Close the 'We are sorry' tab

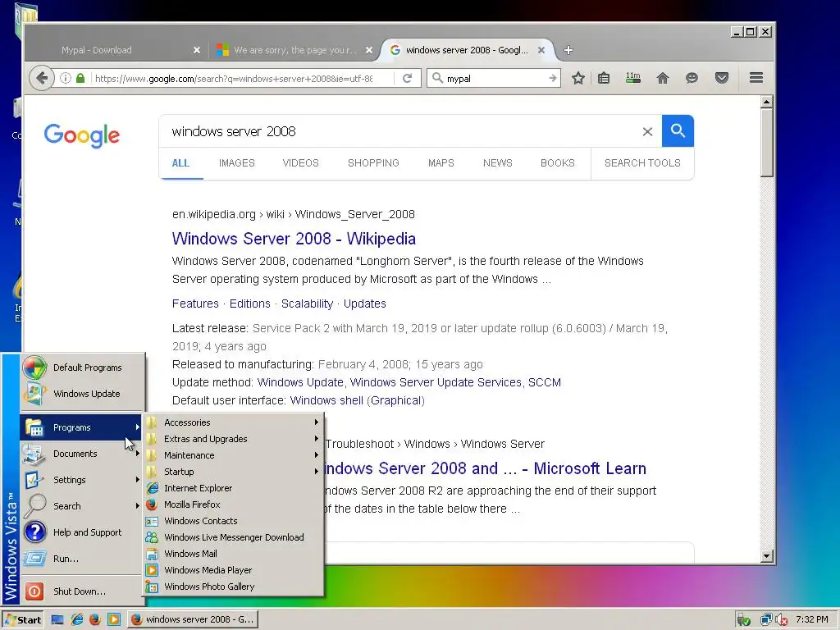(369, 50)
